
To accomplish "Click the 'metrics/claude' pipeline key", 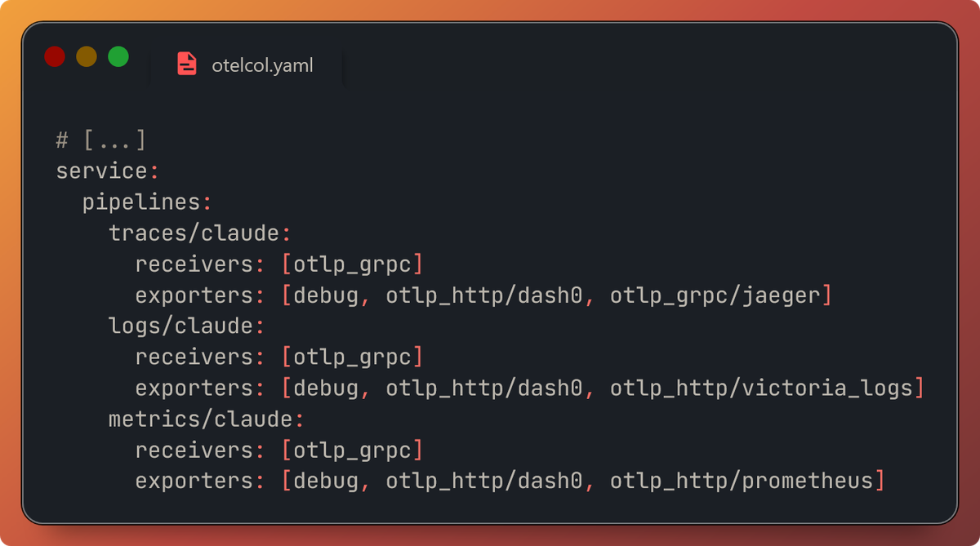I will coord(201,419).
